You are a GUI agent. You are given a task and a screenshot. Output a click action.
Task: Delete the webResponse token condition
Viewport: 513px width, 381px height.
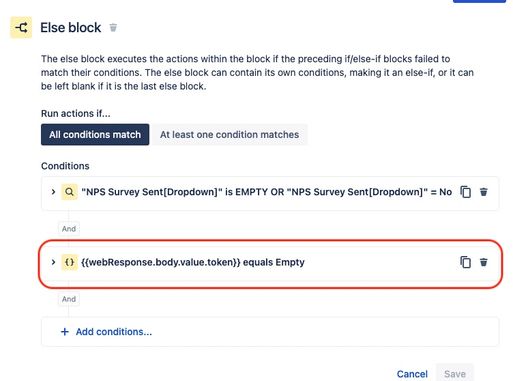(x=483, y=262)
